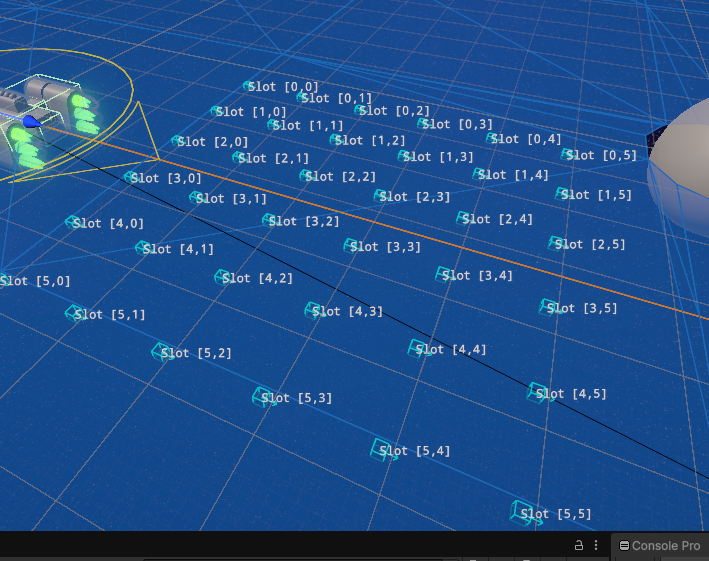Click the lock icon in the bottom bar
Viewport: 709px width, 561px height.
(x=578, y=545)
